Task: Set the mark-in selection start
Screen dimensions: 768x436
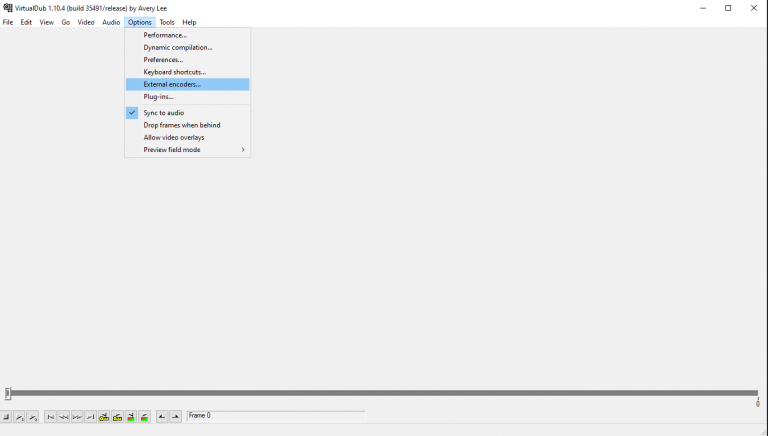Action: click(x=162, y=417)
